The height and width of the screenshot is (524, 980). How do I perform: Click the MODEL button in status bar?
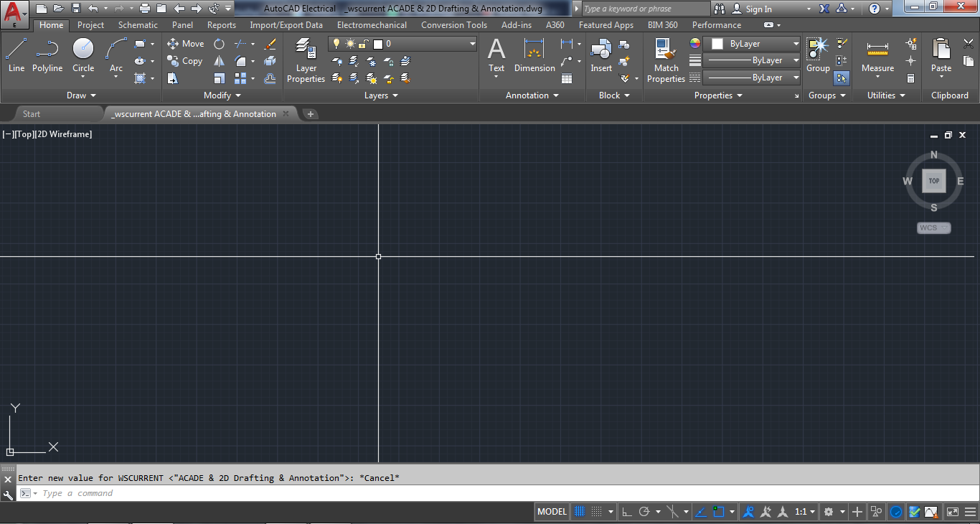click(x=551, y=511)
